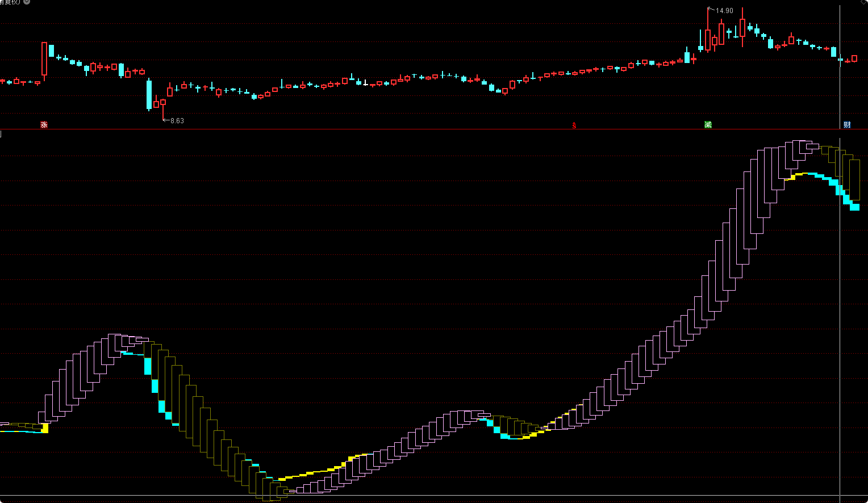
Task: Click the indicator peak box at top right
Action: coord(803,146)
